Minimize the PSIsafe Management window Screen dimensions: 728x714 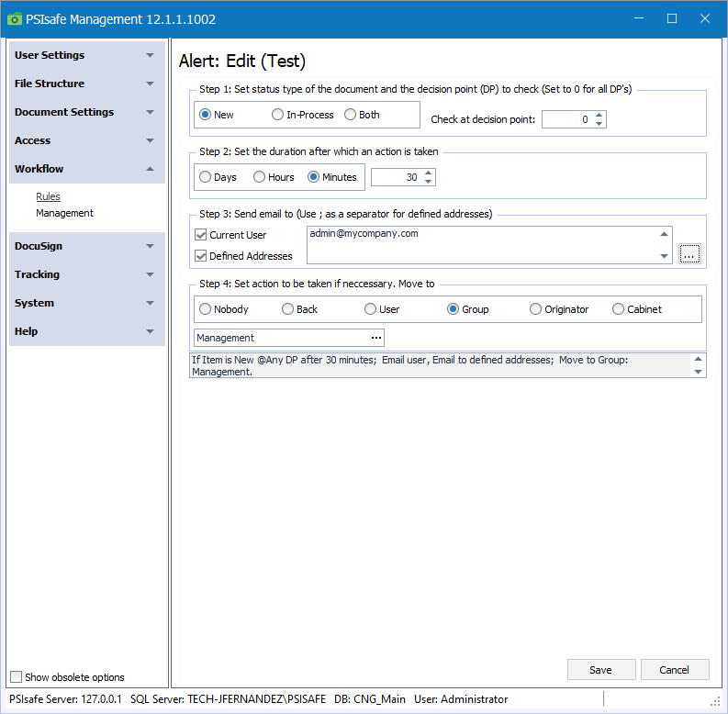tap(639, 18)
